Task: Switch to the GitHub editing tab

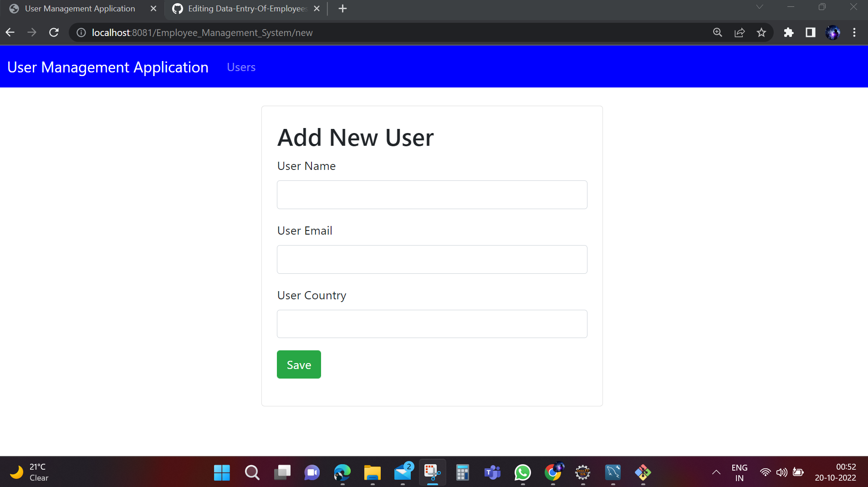Action: 239,8
